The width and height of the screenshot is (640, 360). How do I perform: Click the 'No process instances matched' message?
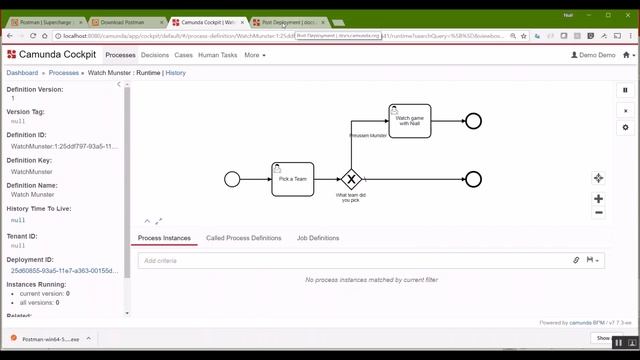(x=371, y=280)
